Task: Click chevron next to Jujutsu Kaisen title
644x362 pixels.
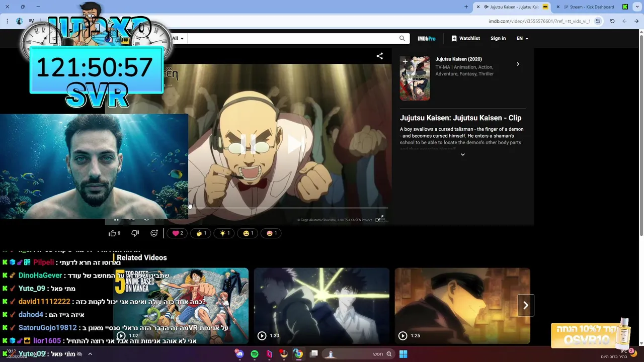Action: tap(518, 64)
